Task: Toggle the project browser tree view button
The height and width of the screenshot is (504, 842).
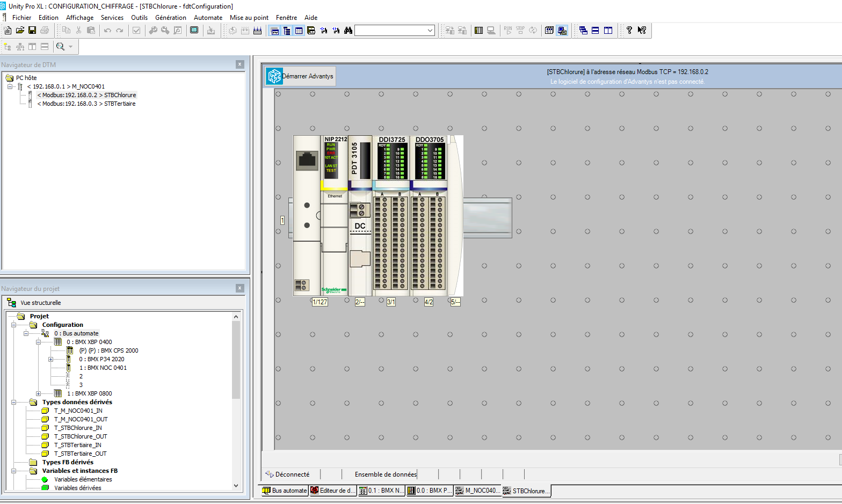Action: point(287,31)
